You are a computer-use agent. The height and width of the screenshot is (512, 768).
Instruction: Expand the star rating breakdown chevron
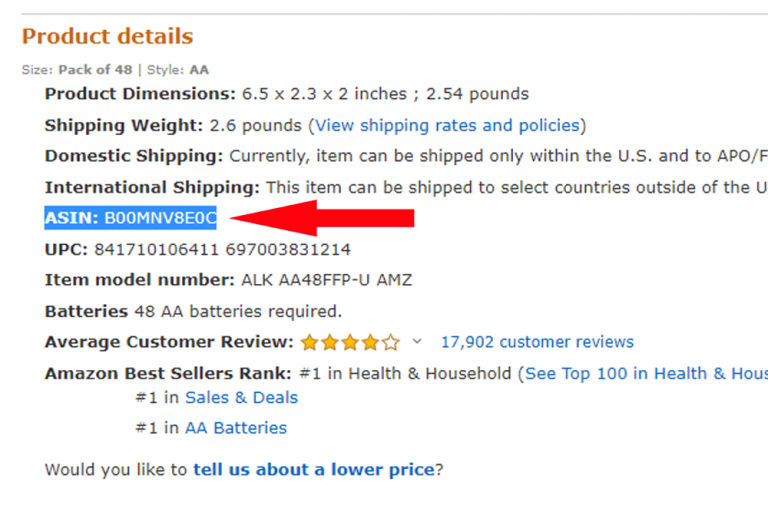[x=417, y=342]
